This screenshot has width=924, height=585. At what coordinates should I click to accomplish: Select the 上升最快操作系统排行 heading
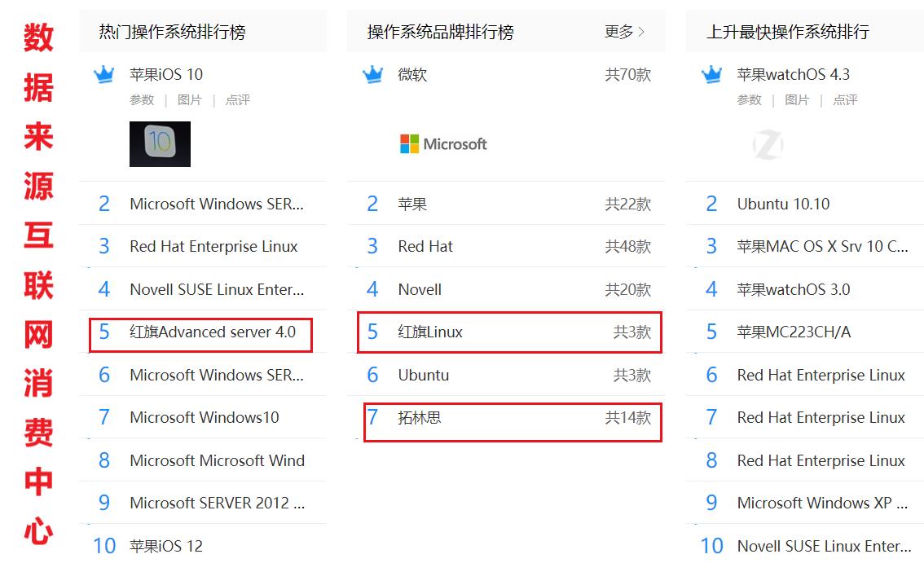point(788,32)
